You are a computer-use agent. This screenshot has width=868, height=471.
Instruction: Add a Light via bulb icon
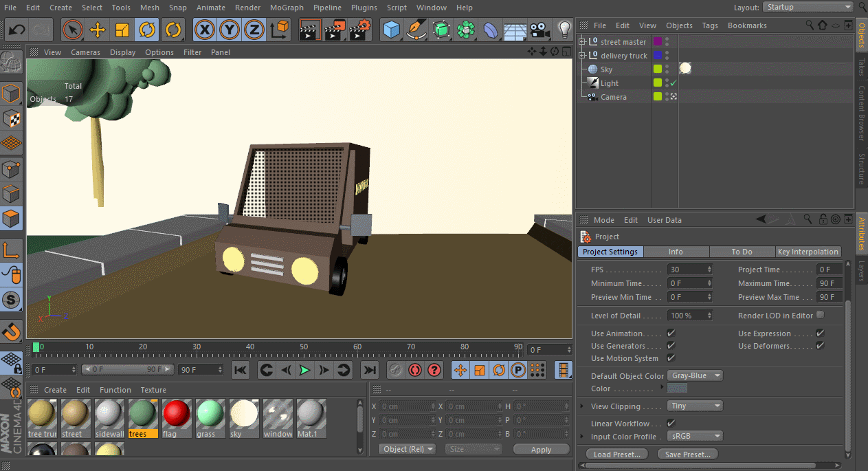565,30
